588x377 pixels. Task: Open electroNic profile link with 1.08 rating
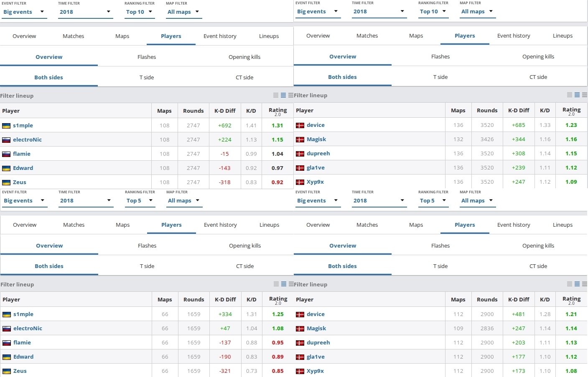pyautogui.click(x=28, y=329)
